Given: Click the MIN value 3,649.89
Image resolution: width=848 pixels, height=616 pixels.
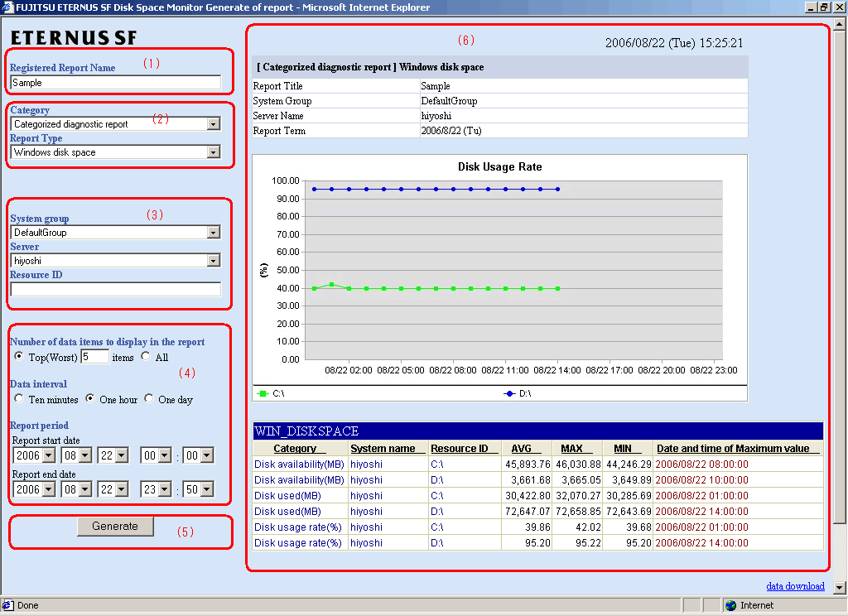Looking at the screenshot, I should click(x=629, y=480).
